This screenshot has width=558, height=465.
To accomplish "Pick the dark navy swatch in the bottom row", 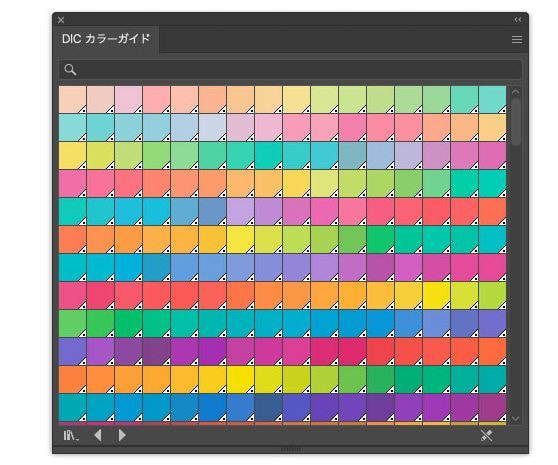I will tap(269, 408).
